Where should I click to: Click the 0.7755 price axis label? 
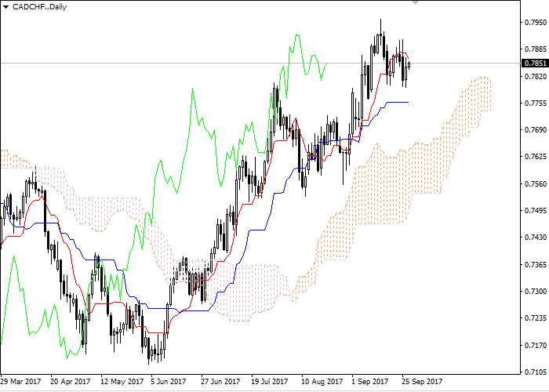[x=535, y=103]
